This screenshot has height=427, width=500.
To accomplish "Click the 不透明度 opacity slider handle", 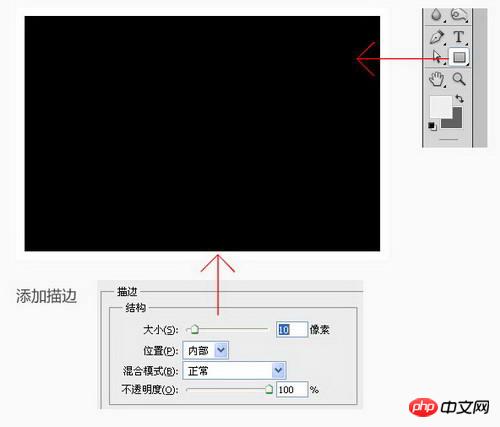I will 269,389.
